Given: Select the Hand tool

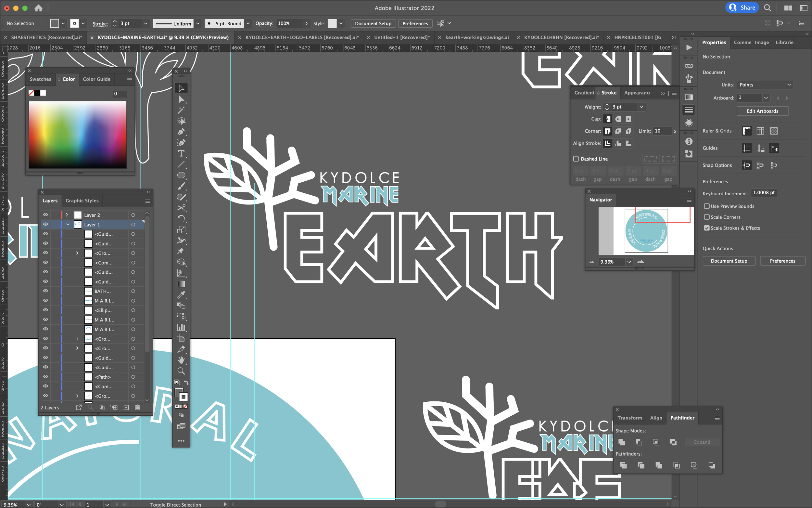Looking at the screenshot, I should pos(181,360).
